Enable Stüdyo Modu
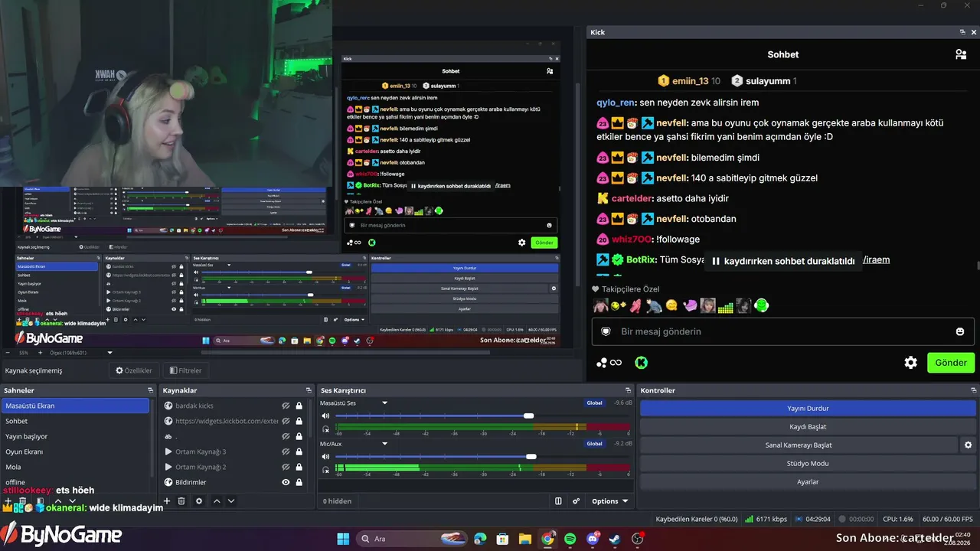 tap(808, 463)
